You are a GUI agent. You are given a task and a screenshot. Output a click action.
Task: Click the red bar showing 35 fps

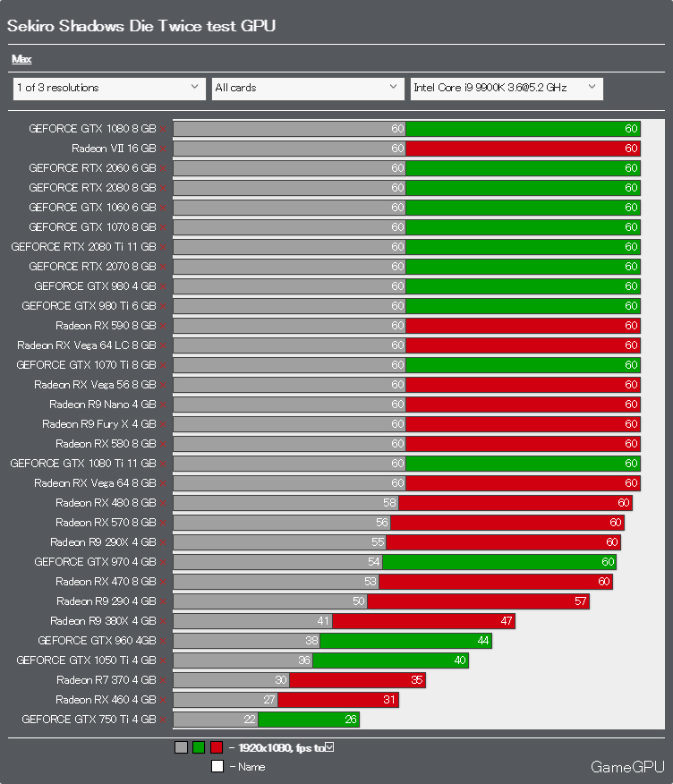(357, 680)
